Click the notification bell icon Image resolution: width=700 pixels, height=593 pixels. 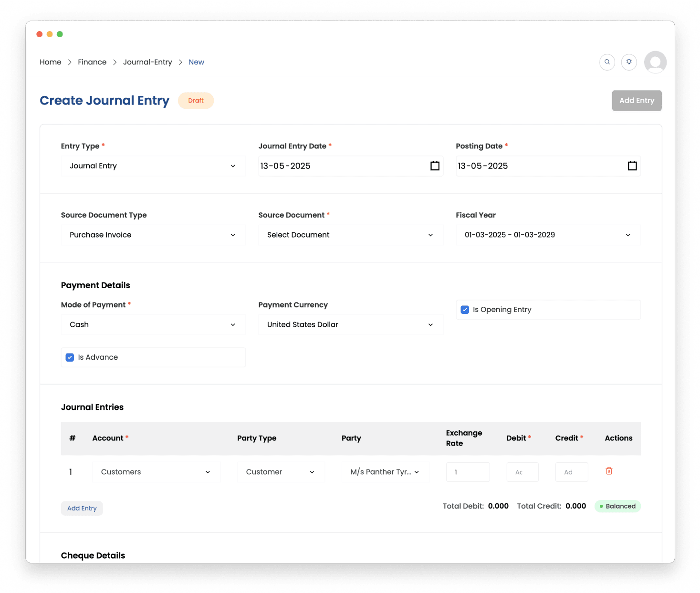coord(629,62)
